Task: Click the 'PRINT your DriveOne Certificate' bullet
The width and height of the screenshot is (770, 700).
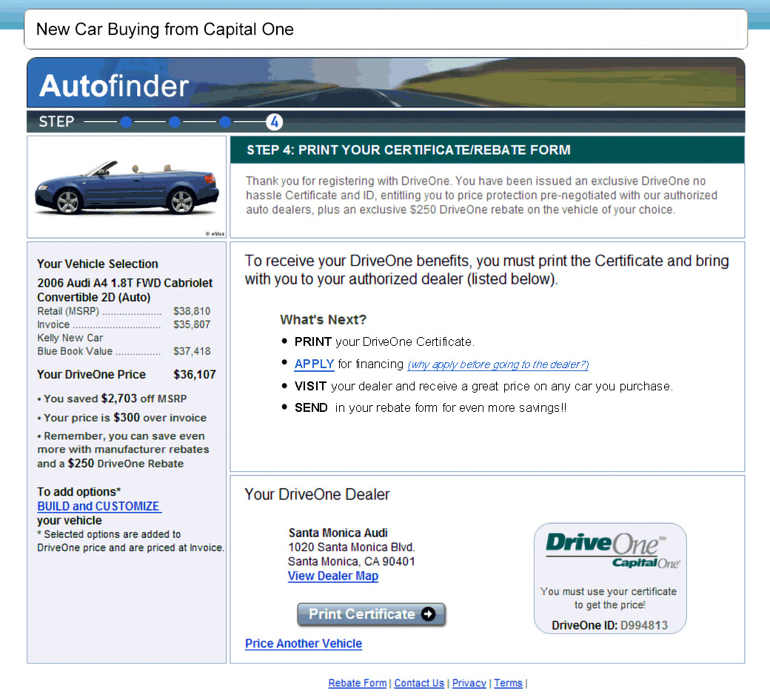Action: click(384, 342)
